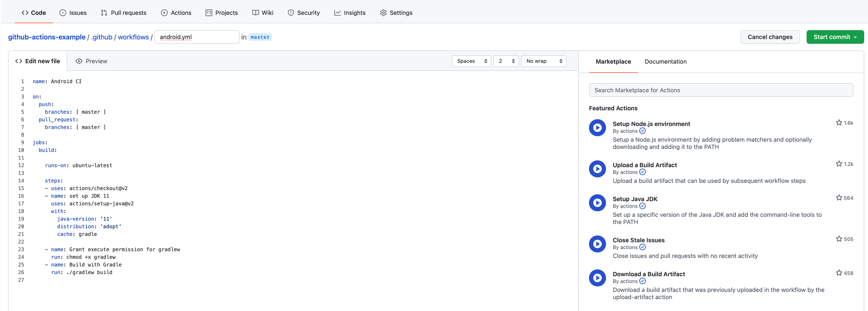
Task: Click the Setup Node.js environment play icon
Action: coord(597,128)
